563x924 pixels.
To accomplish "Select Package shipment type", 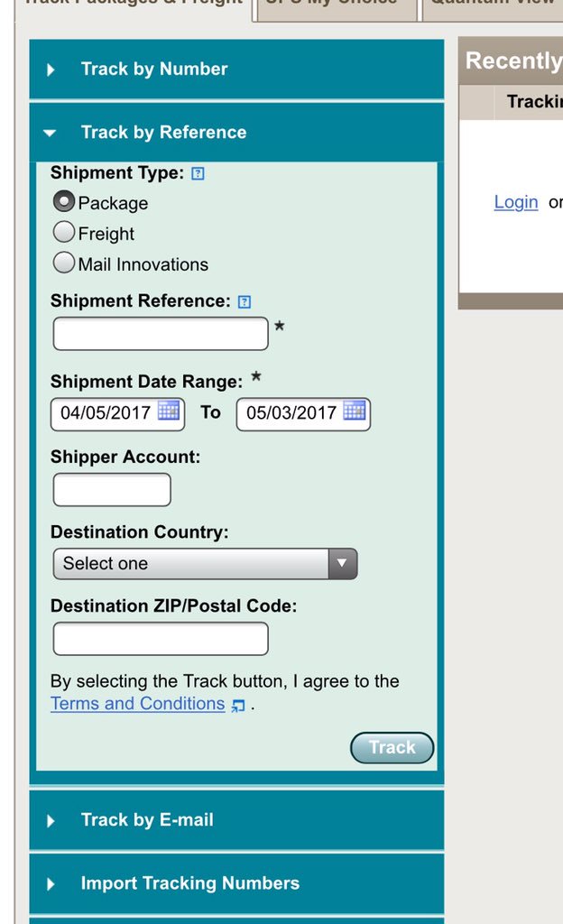I will pos(63,201).
